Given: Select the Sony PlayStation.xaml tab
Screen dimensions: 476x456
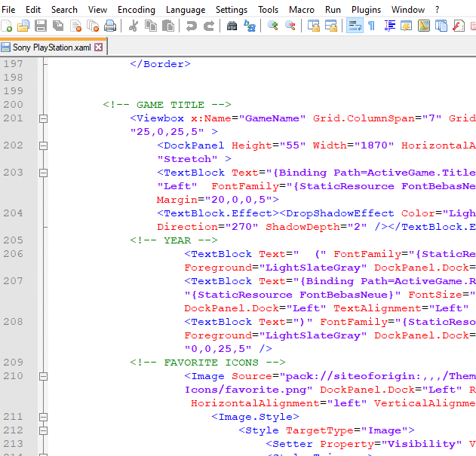Looking at the screenshot, I should pyautogui.click(x=51, y=47).
